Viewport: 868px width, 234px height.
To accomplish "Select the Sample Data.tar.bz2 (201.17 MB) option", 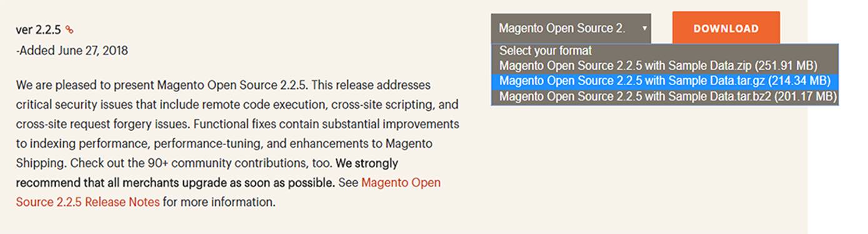I will click(665, 96).
